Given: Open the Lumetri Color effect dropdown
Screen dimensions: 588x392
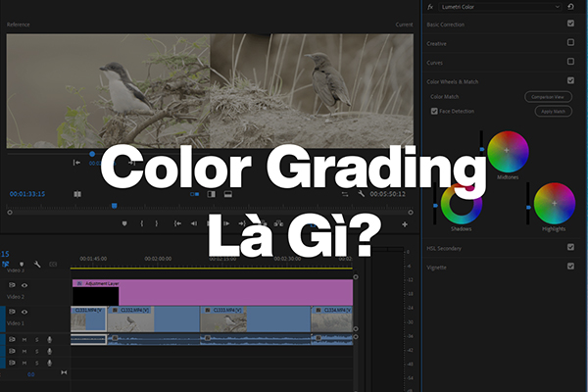Looking at the screenshot, I should [500, 7].
